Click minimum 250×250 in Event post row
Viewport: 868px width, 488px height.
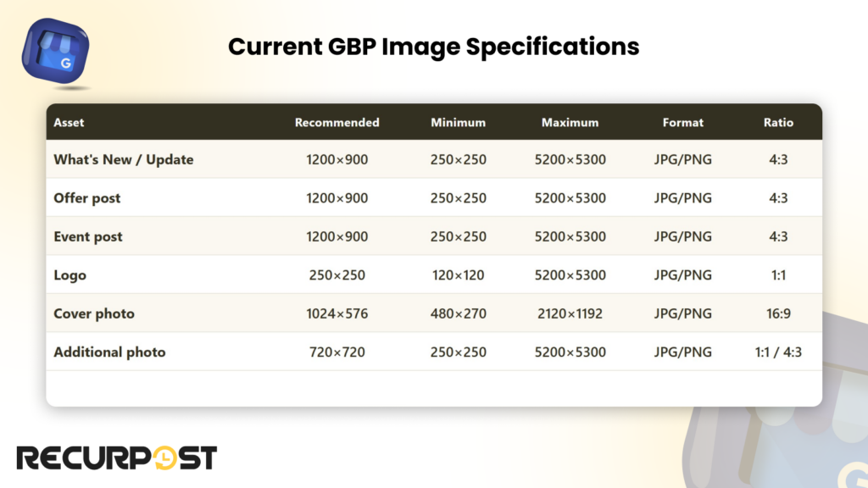458,236
